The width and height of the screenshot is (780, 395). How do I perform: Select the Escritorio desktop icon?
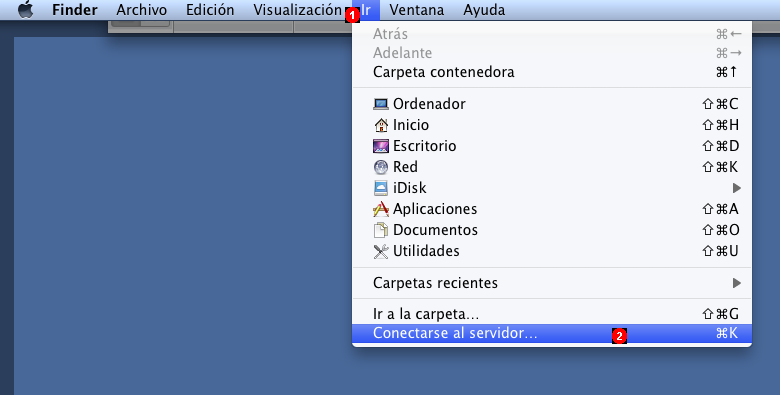(381, 146)
